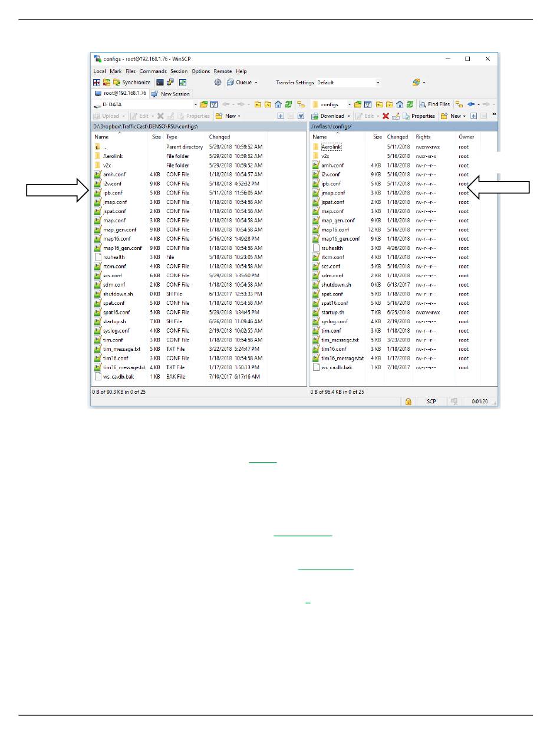Refresh the local panel
Screen dimensions: 560x743
click(288, 104)
